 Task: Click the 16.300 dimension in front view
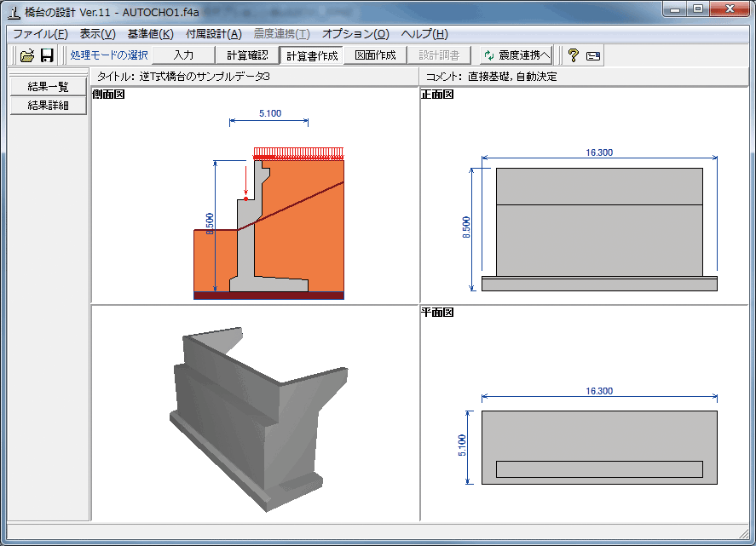coord(599,152)
